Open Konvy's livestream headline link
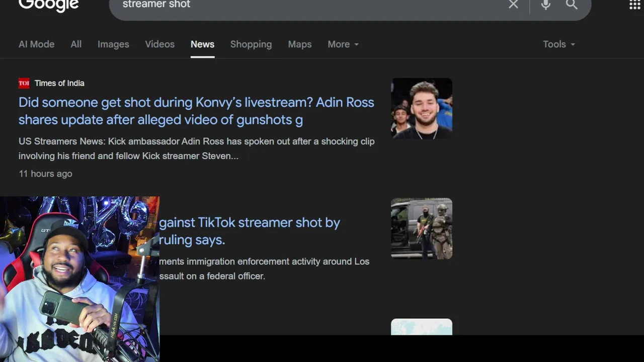 (x=196, y=111)
